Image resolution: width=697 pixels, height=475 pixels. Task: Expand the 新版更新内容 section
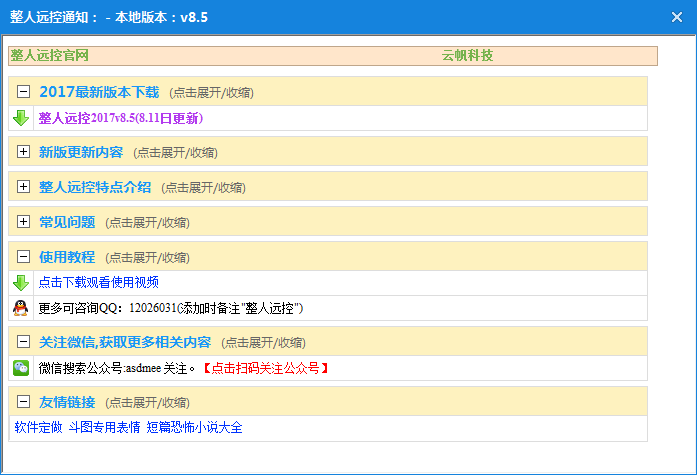24,152
